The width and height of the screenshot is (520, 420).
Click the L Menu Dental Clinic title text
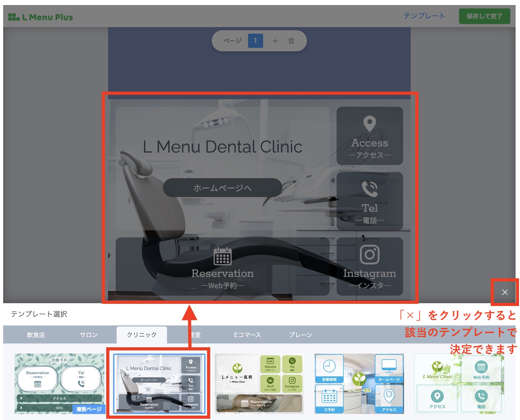(x=222, y=147)
